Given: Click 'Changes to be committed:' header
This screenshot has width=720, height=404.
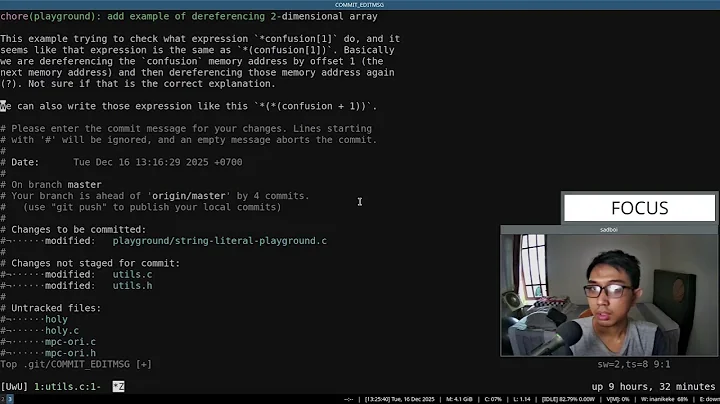Looking at the screenshot, I should click(79, 230).
